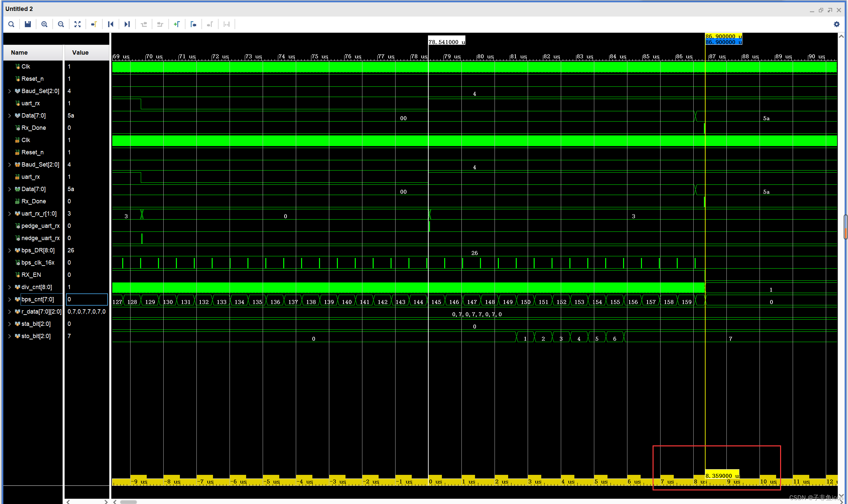Expand first Baud_Set[2:0] bus
Image resolution: width=848 pixels, height=504 pixels.
pos(10,91)
